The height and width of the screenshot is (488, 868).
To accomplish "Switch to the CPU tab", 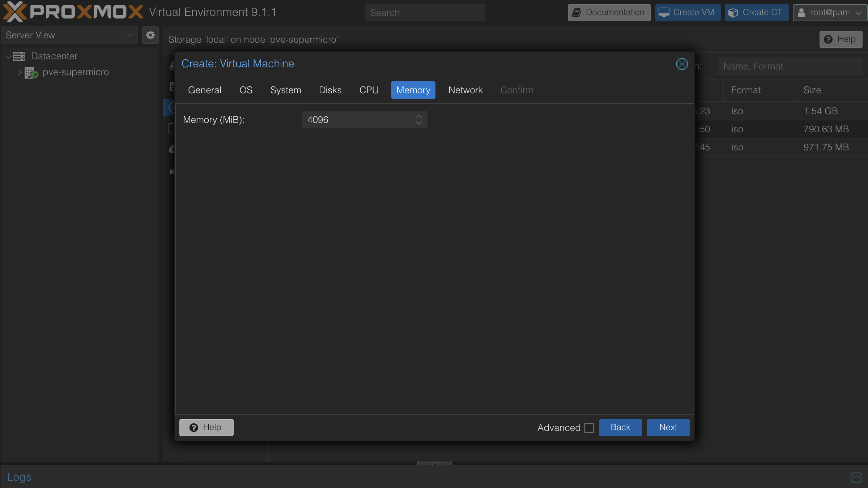I will tap(369, 90).
